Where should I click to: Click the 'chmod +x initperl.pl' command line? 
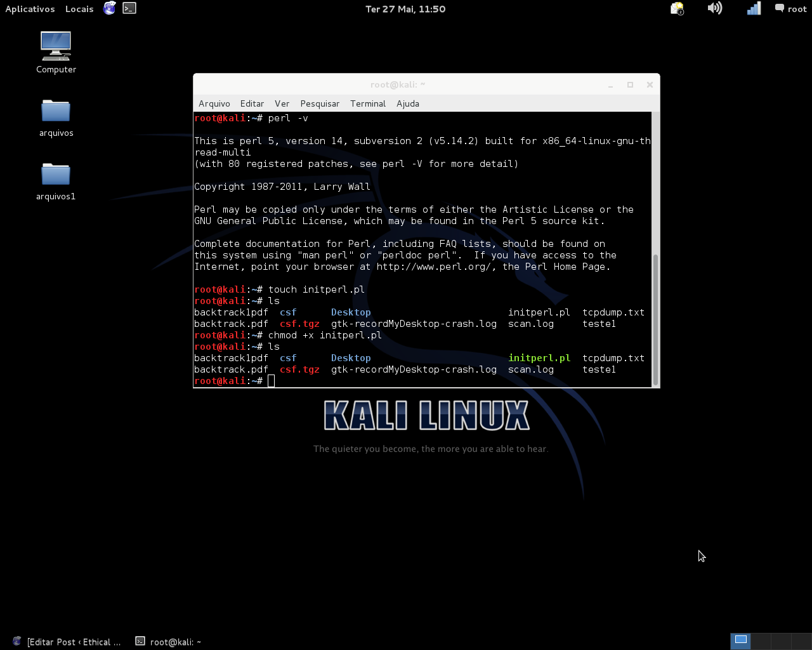click(x=325, y=335)
